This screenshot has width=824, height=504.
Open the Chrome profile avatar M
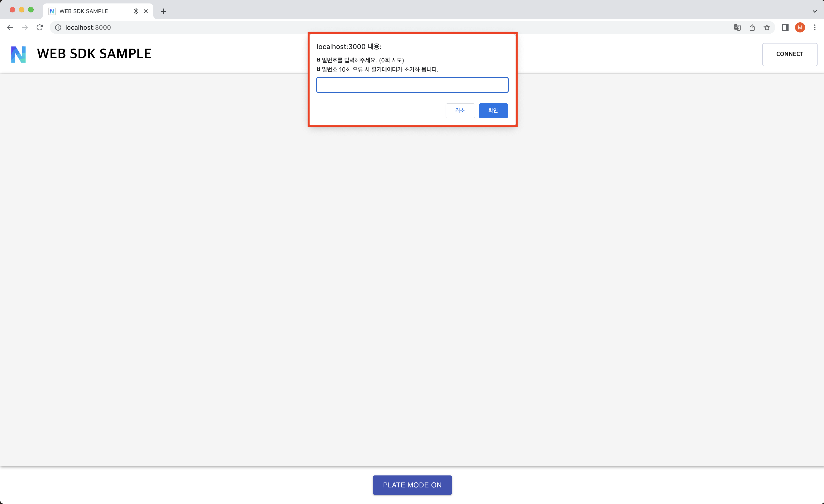click(x=800, y=27)
